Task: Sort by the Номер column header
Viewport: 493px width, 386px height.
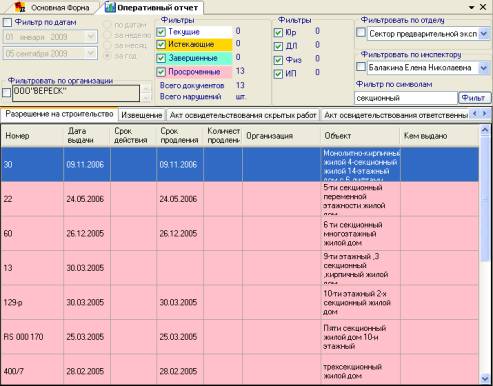Action: (x=32, y=136)
